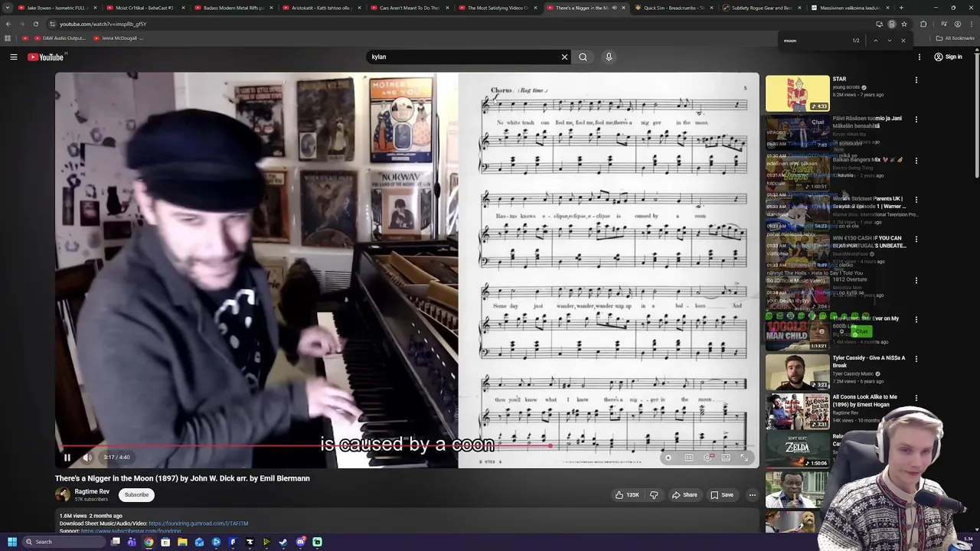Toggle the autoplay switch in player controls

point(668,458)
